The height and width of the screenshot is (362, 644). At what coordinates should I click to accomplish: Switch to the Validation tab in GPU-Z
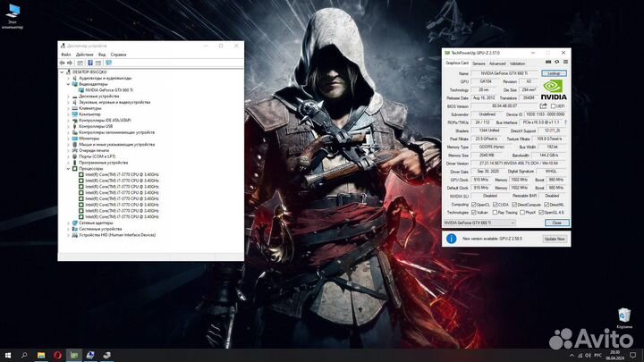click(517, 63)
